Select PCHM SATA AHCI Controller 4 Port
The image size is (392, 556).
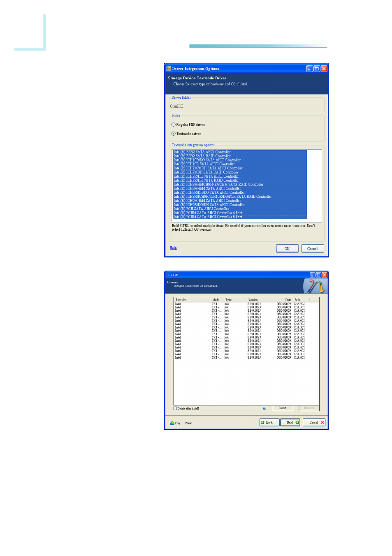[x=240, y=213]
